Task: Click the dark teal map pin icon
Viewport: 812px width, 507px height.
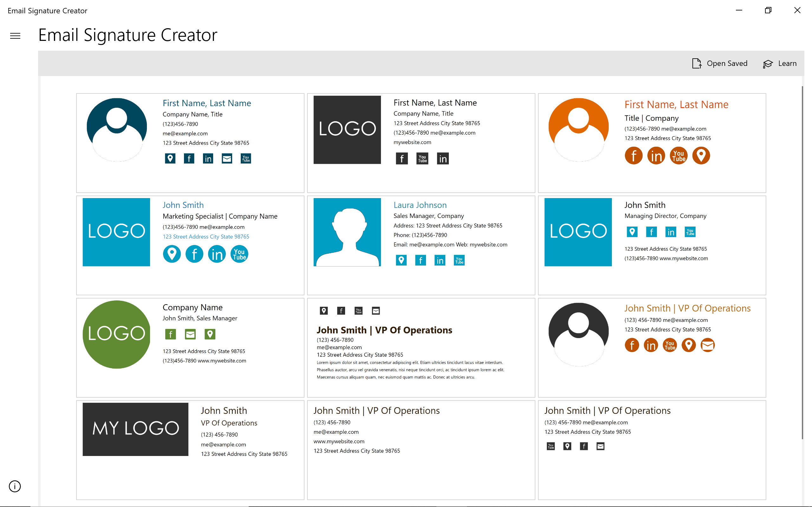Action: pyautogui.click(x=170, y=159)
